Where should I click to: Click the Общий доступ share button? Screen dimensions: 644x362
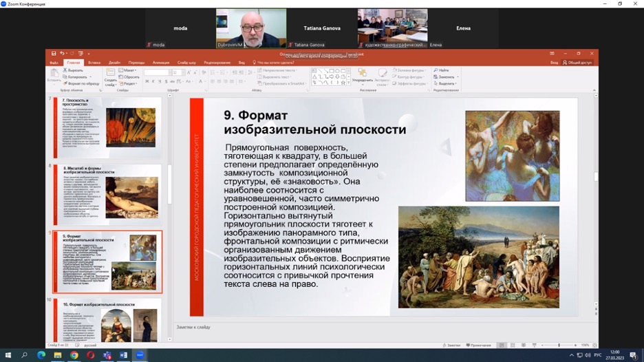point(577,62)
